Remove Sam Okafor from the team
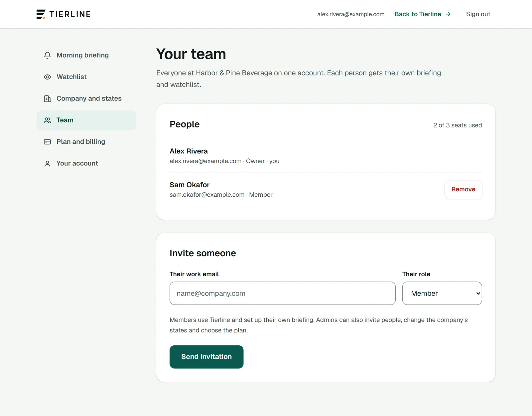The height and width of the screenshot is (416, 532). click(463, 189)
